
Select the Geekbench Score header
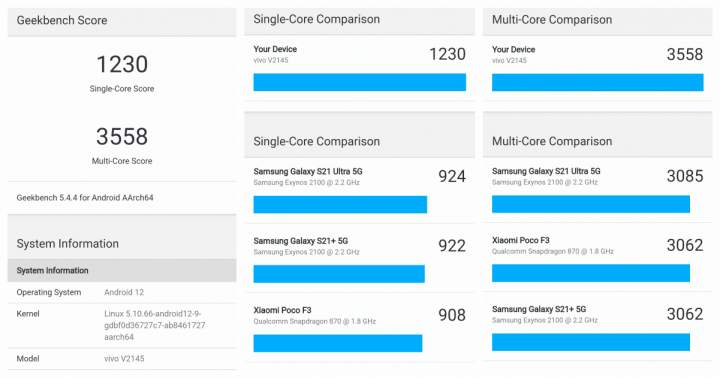point(62,20)
